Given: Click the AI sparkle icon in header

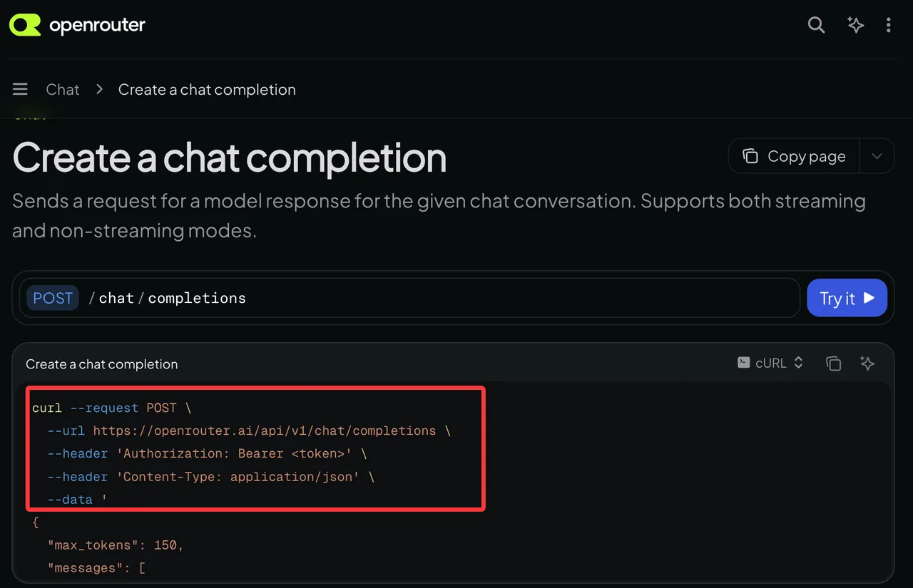Looking at the screenshot, I should [x=855, y=26].
